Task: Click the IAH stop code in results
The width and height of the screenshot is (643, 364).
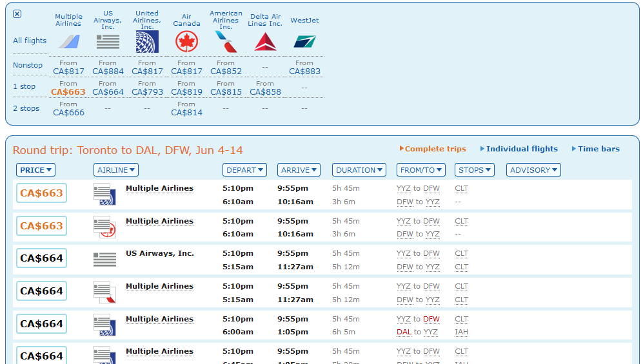Action: tap(461, 332)
